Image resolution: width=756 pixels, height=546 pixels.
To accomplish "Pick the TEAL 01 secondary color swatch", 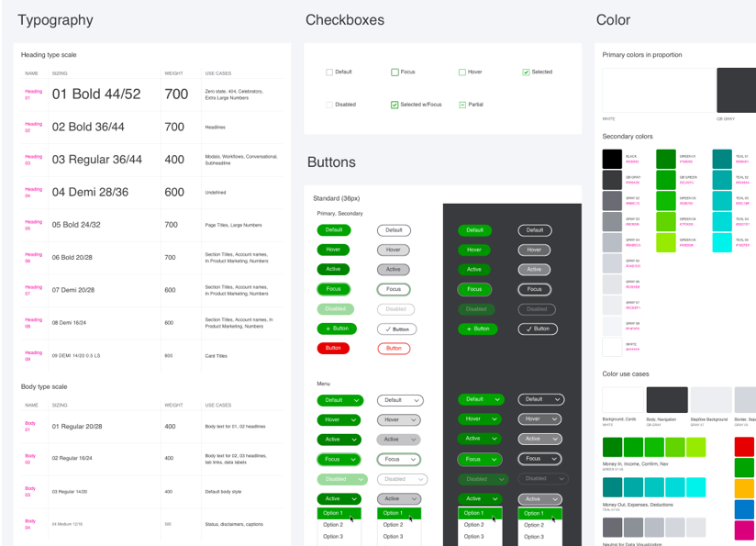I will pos(722,159).
